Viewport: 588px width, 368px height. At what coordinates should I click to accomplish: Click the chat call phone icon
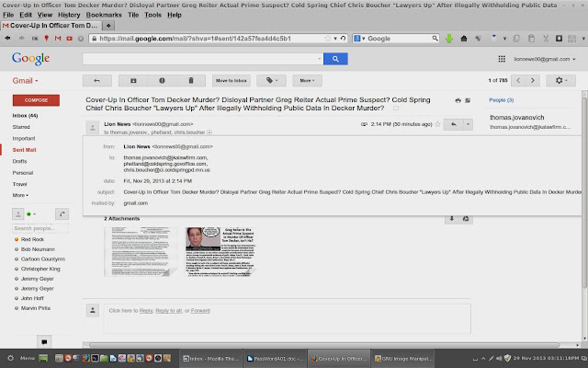[62, 214]
